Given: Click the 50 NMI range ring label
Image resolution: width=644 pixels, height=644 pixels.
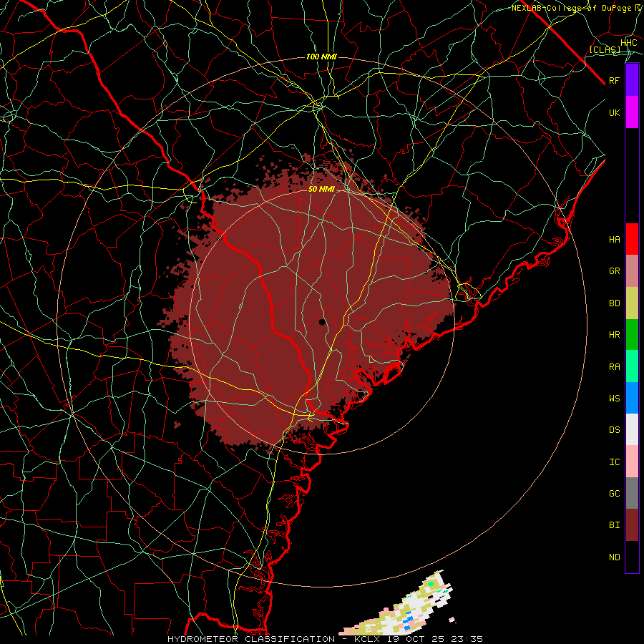Looking at the screenshot, I should coord(321,189).
